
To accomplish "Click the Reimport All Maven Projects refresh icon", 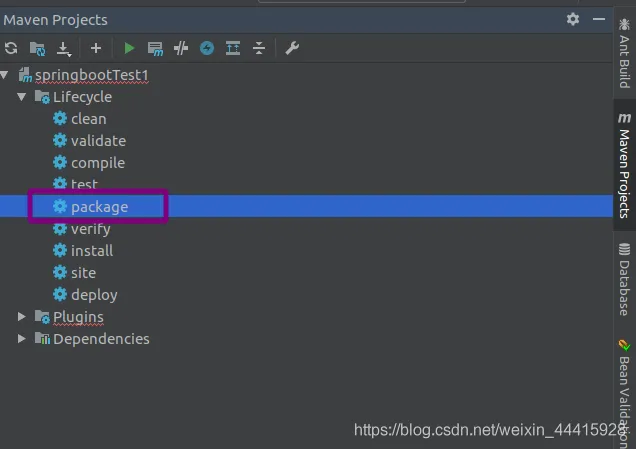I will point(11,48).
